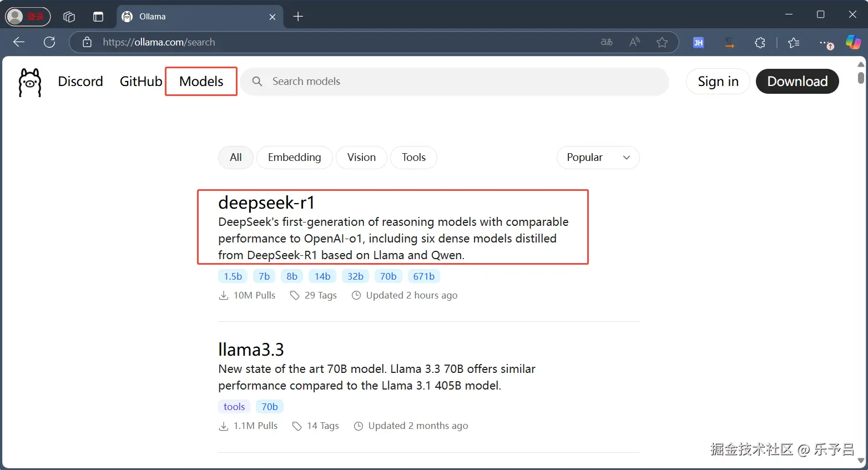Select the Tools filter tab

(413, 158)
